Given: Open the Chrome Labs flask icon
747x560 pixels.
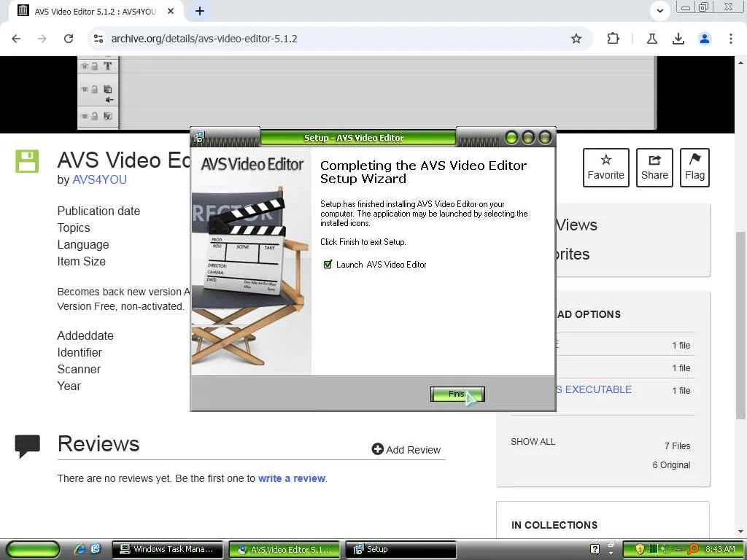Looking at the screenshot, I should point(651,39).
